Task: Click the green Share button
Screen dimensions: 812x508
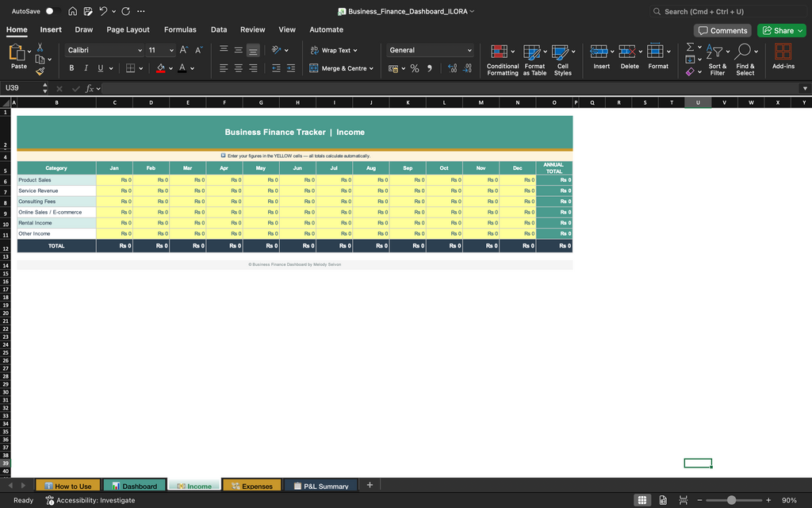Action: [x=781, y=31]
